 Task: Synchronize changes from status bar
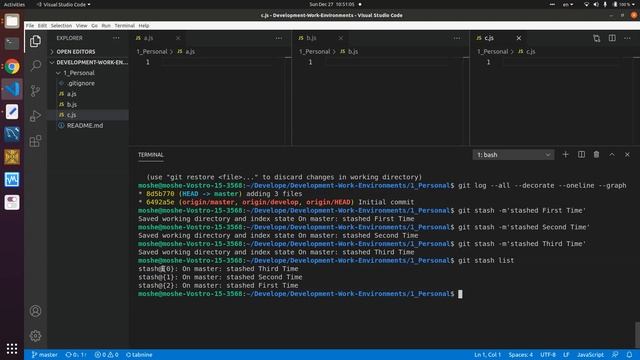pos(76,355)
